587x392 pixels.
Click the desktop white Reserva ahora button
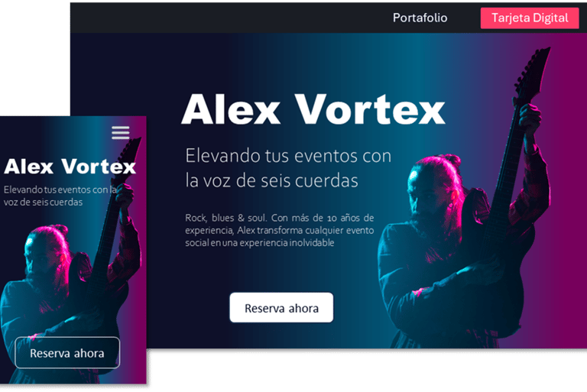pyautogui.click(x=281, y=307)
